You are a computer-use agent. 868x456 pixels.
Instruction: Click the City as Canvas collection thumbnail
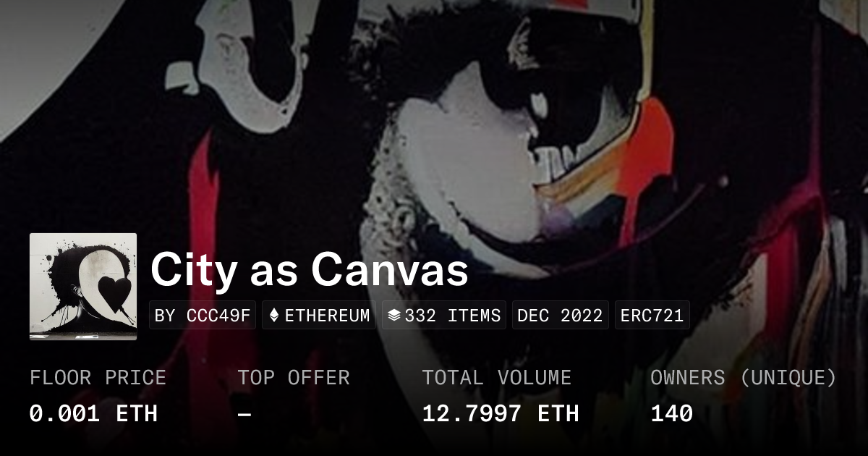(83, 287)
